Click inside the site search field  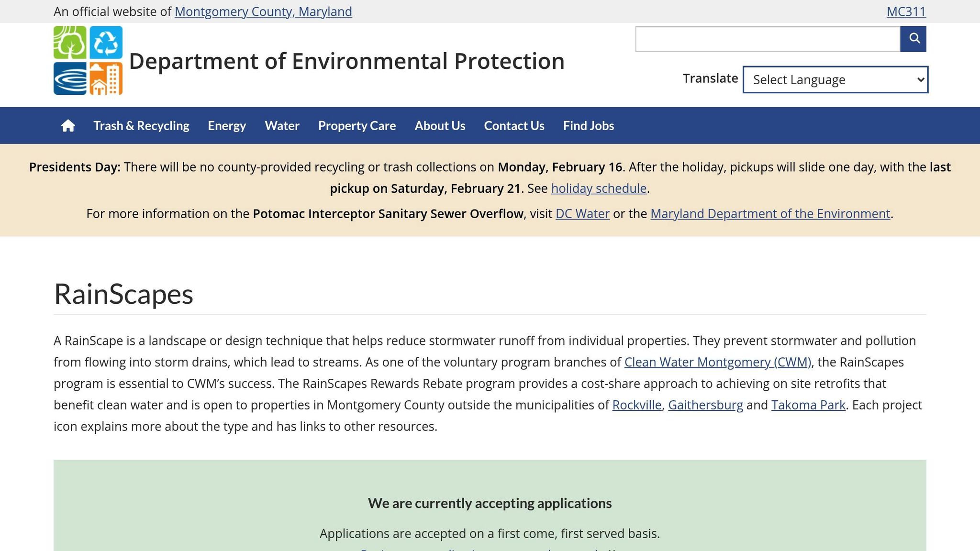pyautogui.click(x=767, y=39)
